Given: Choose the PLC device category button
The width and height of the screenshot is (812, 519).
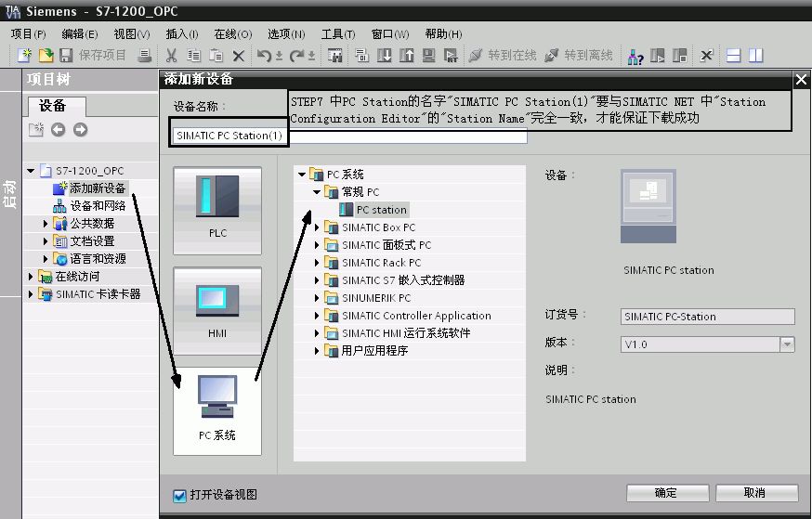Looking at the screenshot, I should [217, 210].
